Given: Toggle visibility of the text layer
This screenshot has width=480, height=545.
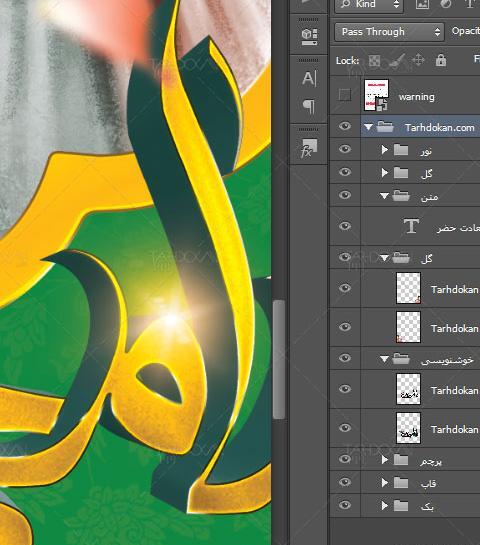Looking at the screenshot, I should (345, 226).
